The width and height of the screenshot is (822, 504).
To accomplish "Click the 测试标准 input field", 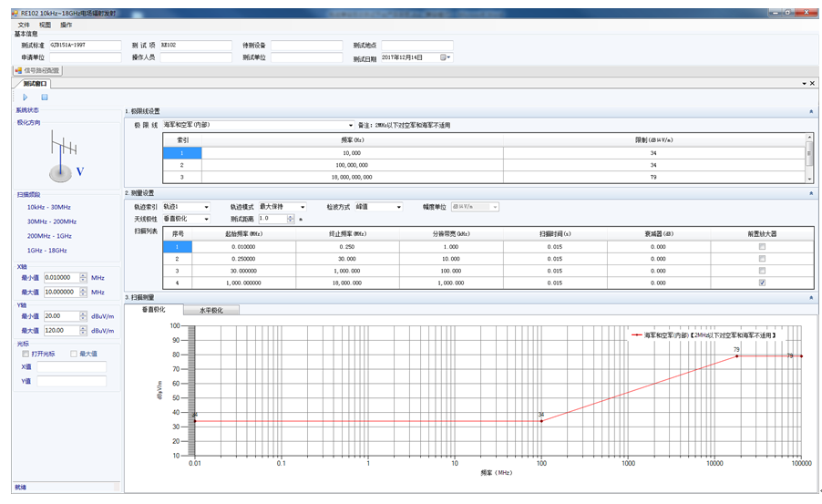I will 86,45.
